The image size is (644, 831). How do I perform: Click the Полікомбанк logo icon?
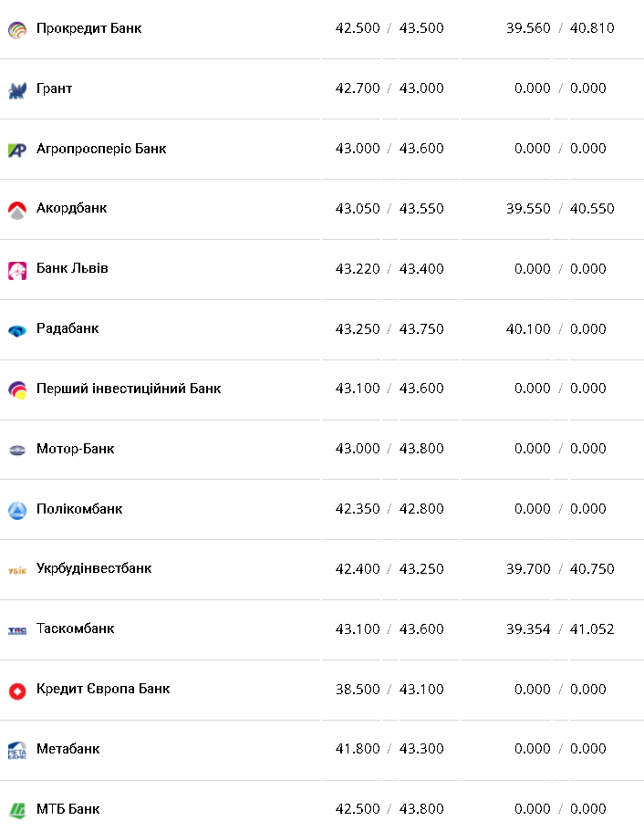pos(17,510)
